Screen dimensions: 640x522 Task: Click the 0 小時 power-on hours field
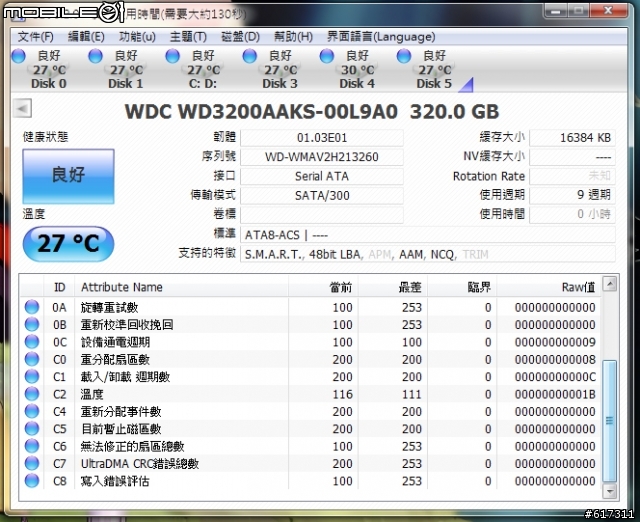click(x=572, y=214)
